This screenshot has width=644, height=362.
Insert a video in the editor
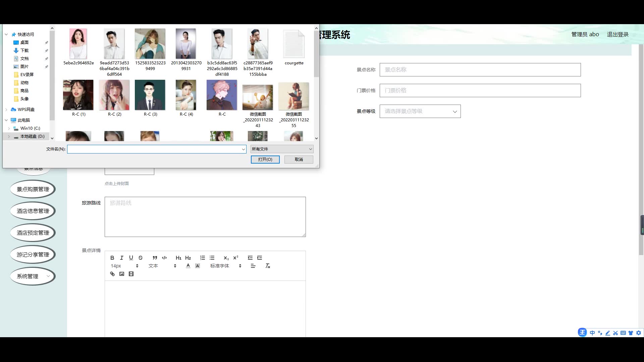[x=131, y=274]
